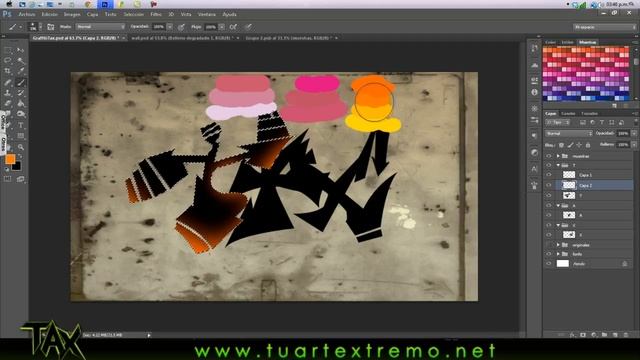640x360 pixels.
Task: Select the Rectangular Marquee tool
Action: pos(8,50)
